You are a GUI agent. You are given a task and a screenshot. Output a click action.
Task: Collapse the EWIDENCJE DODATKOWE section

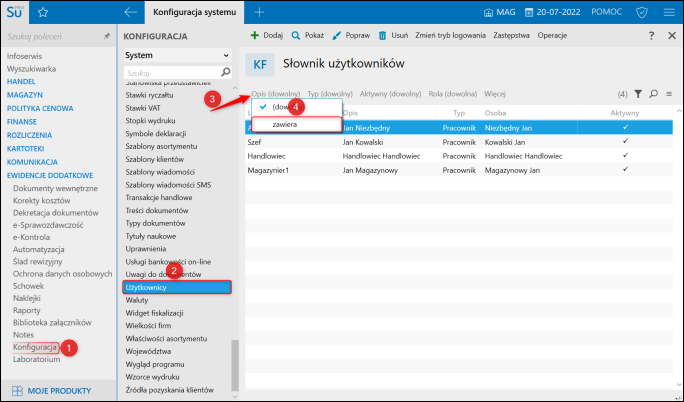50,175
